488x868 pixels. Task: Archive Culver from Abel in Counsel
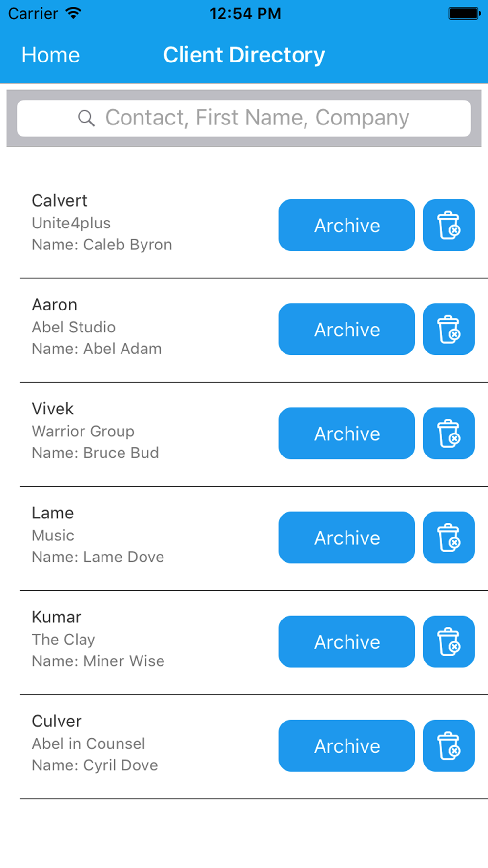[346, 745]
